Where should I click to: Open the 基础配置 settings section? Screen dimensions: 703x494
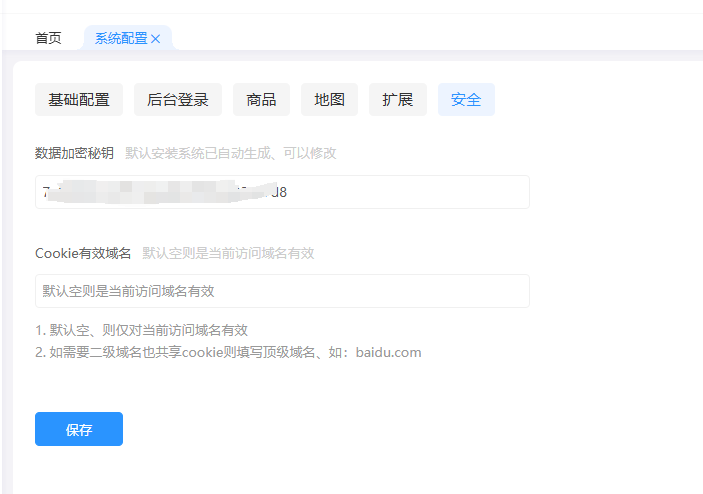click(79, 100)
